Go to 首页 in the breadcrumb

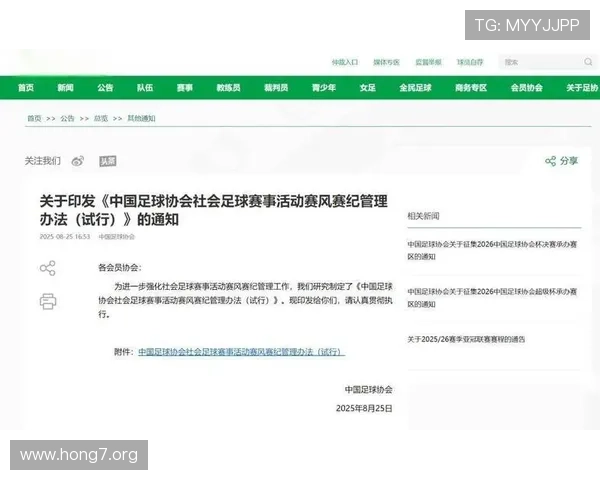[34, 118]
